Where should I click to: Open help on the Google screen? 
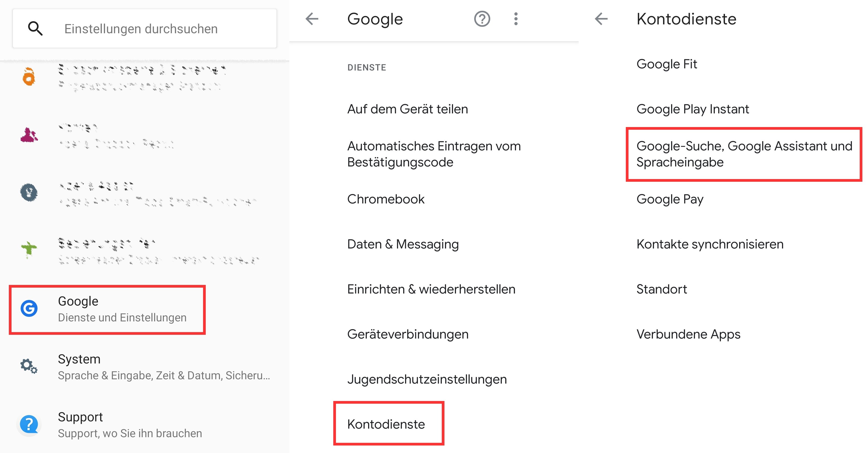(x=482, y=19)
